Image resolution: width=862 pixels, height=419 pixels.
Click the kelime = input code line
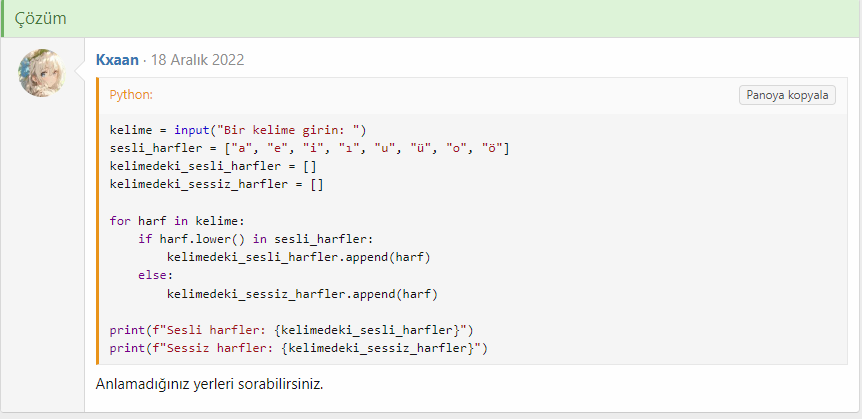[x=239, y=130]
